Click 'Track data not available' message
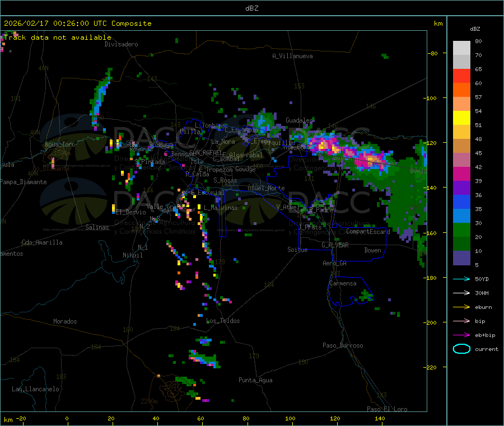Image resolution: width=504 pixels, height=426 pixels. (x=58, y=38)
